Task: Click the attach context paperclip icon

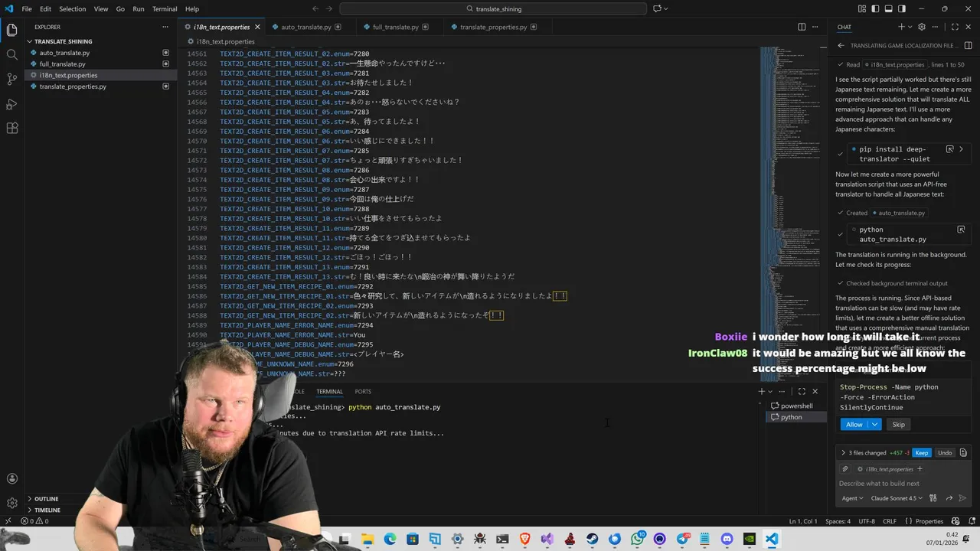Action: pyautogui.click(x=845, y=469)
